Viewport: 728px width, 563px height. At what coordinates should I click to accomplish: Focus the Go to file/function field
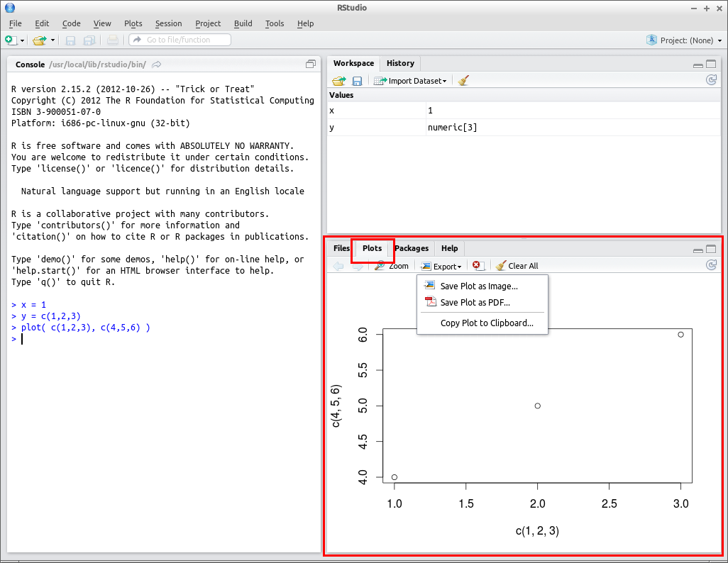click(180, 40)
